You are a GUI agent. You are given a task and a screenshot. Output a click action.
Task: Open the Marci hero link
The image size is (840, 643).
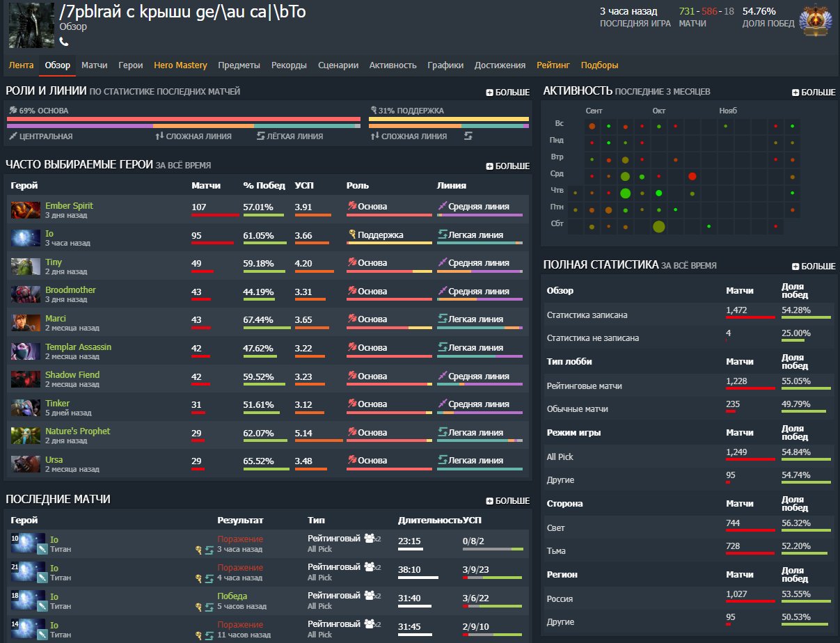coord(56,319)
